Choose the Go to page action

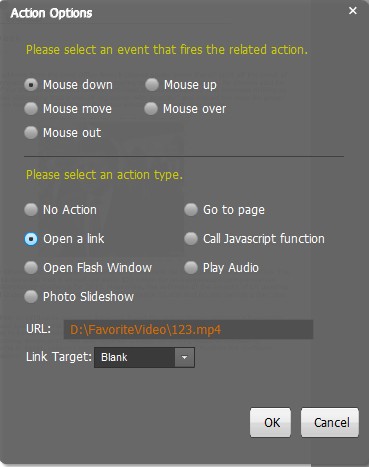click(x=191, y=210)
